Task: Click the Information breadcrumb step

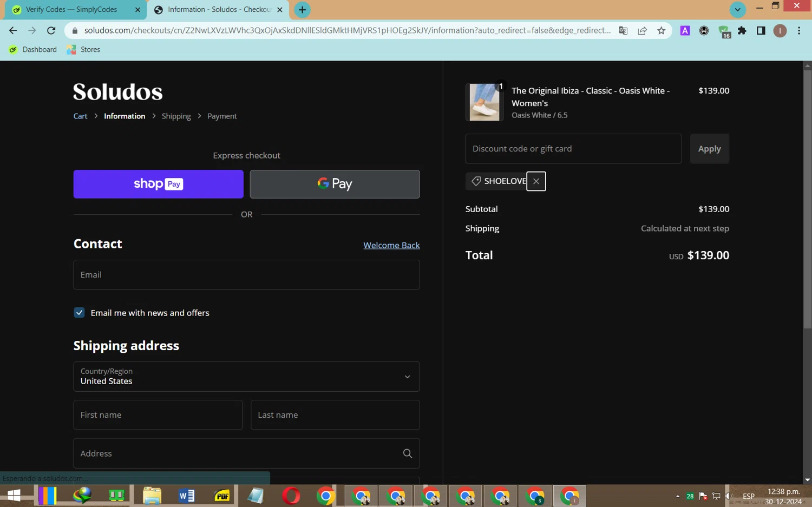Action: 125,116
